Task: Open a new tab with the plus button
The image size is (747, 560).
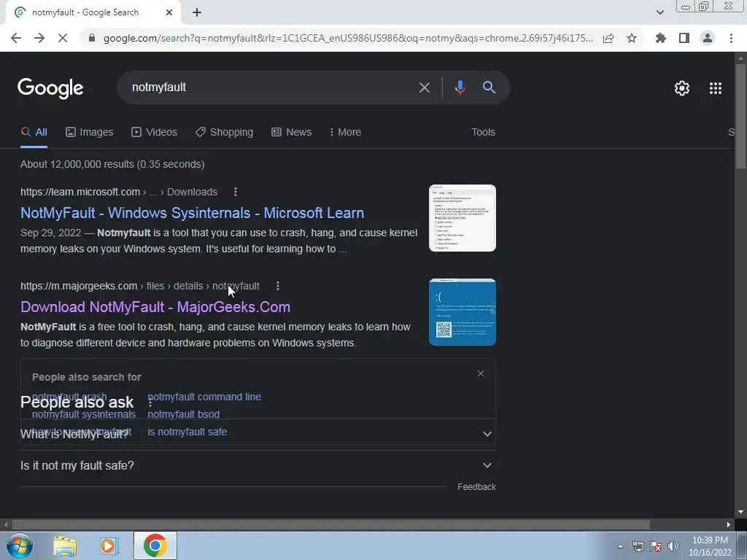Action: (197, 12)
